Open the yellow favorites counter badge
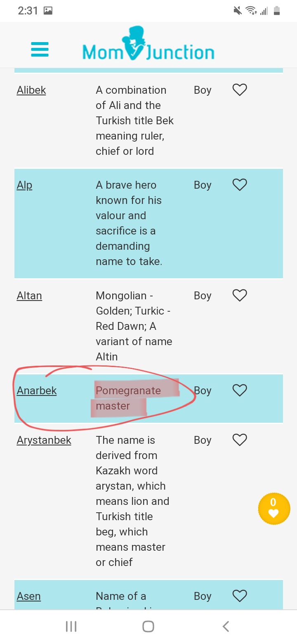This screenshot has width=297, height=644. (274, 509)
